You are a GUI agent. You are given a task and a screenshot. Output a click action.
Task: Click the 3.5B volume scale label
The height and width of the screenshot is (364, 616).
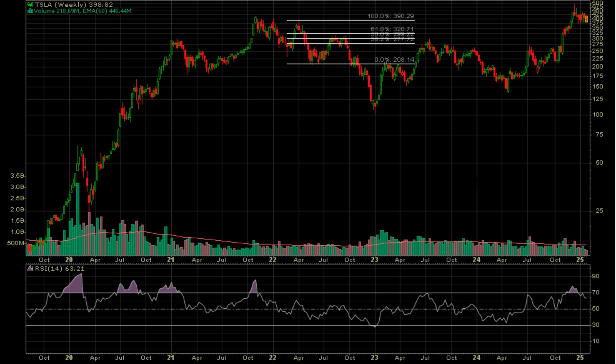17,176
